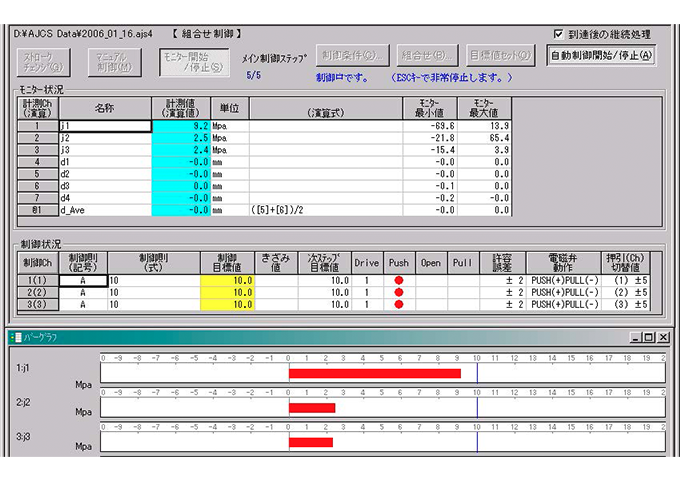Click measured value 2.4 cyan cell

[181, 150]
